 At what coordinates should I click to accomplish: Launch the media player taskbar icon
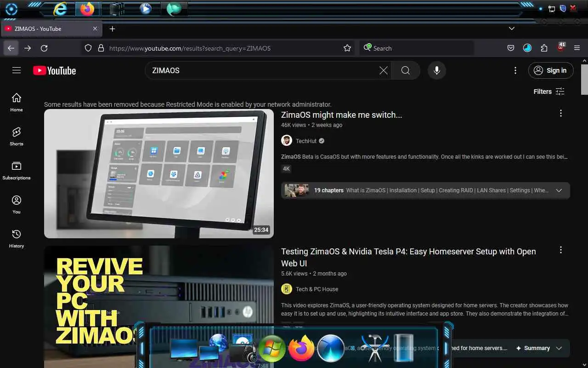click(146, 9)
